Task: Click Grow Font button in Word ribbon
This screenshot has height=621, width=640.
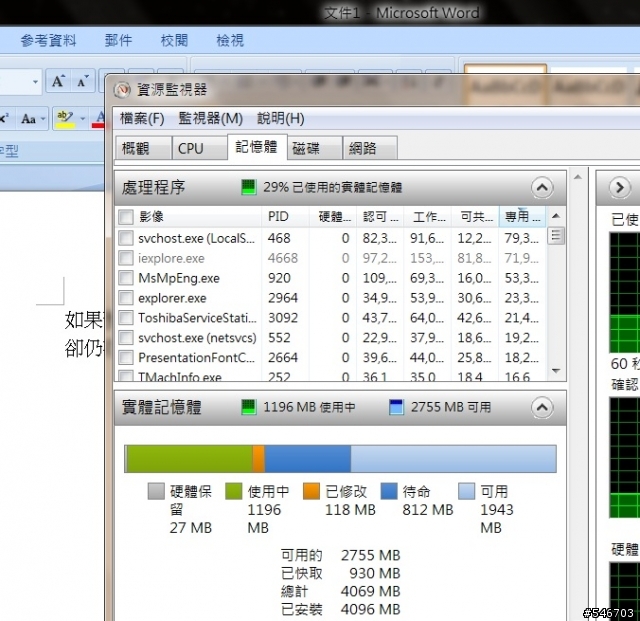Action: [x=59, y=81]
